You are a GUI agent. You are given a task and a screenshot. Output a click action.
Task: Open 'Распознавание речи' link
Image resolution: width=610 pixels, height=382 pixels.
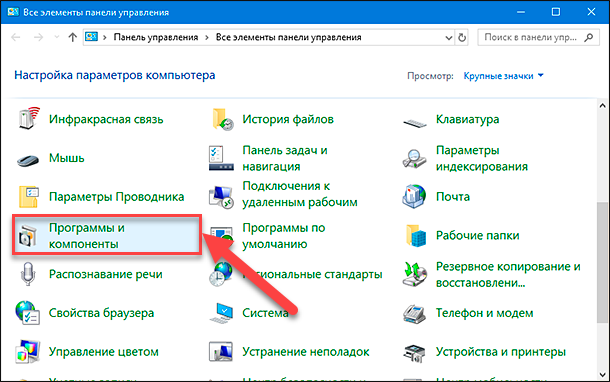[x=105, y=274]
